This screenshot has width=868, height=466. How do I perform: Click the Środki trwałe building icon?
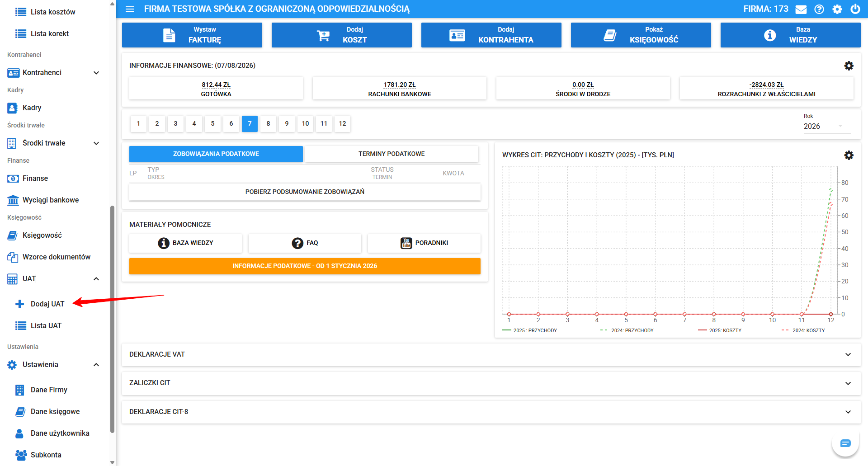coord(12,143)
